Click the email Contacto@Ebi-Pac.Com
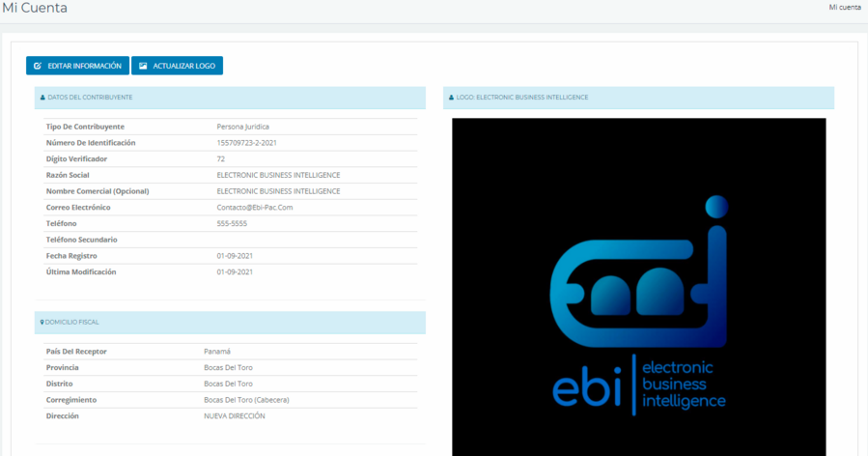Image resolution: width=868 pixels, height=456 pixels. [255, 207]
